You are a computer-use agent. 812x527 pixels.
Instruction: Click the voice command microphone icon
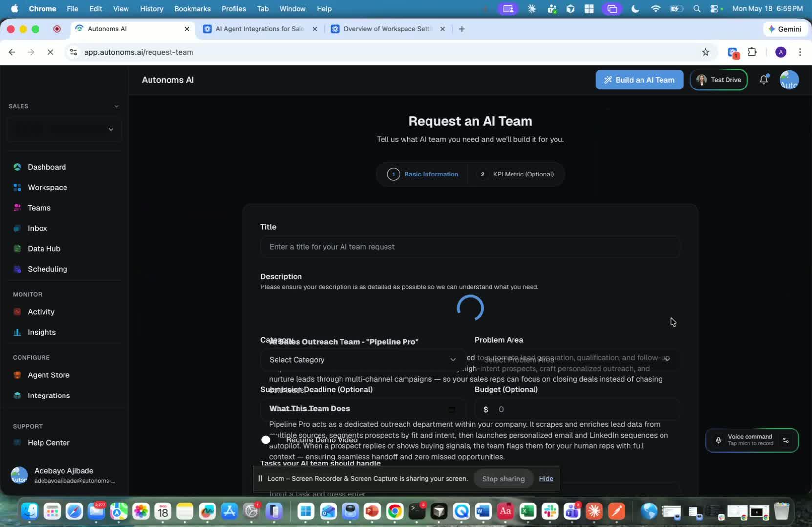tap(718, 440)
